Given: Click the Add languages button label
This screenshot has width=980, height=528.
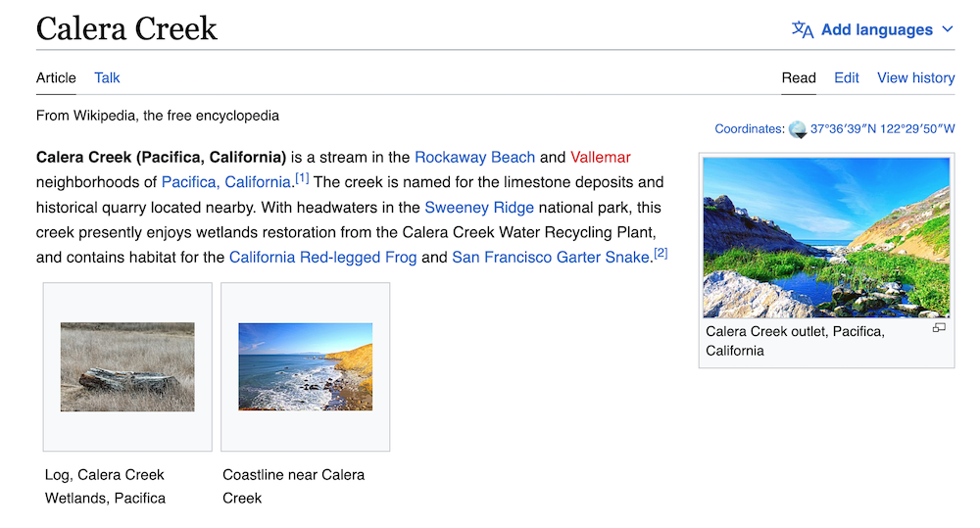Looking at the screenshot, I should pyautogui.click(x=876, y=29).
